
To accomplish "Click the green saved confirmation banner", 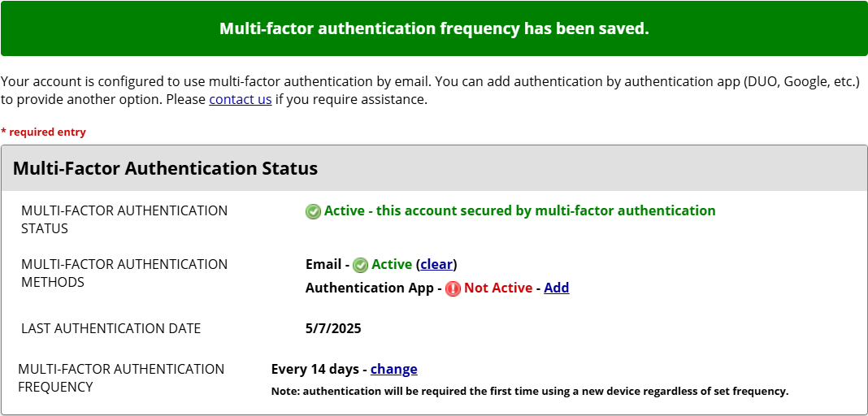I will coord(434,28).
